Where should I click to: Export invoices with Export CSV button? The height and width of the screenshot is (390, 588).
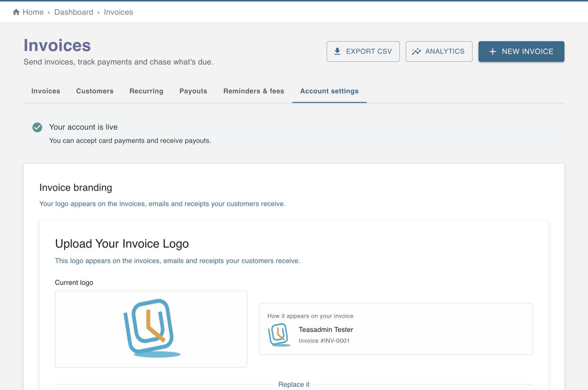(363, 51)
